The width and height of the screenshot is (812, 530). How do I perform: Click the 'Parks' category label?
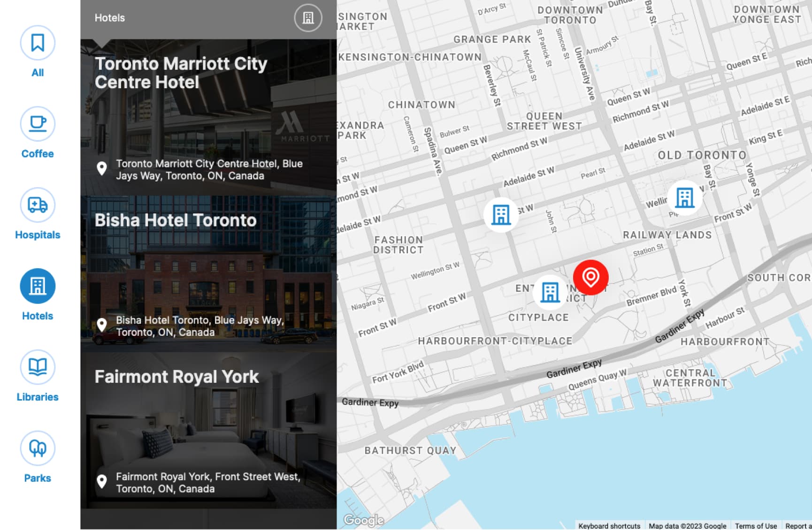38,478
